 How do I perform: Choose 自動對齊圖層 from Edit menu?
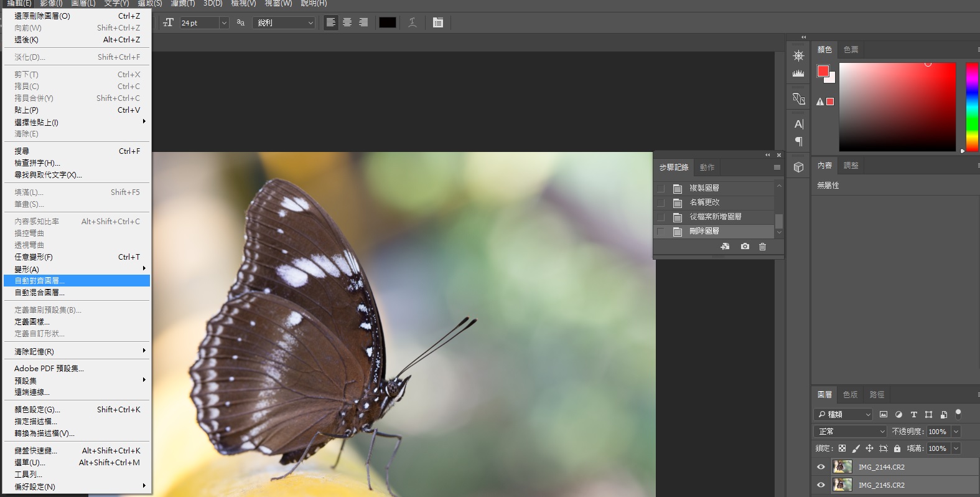click(77, 281)
